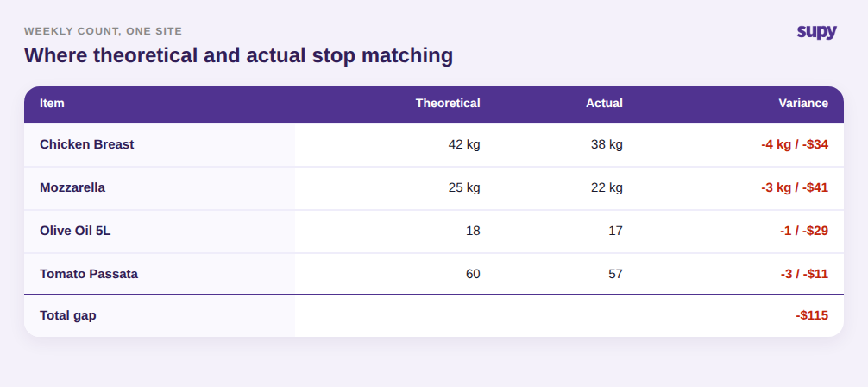The image size is (868, 387).
Task: Open the Olive Oil 5L row
Action: [434, 232]
